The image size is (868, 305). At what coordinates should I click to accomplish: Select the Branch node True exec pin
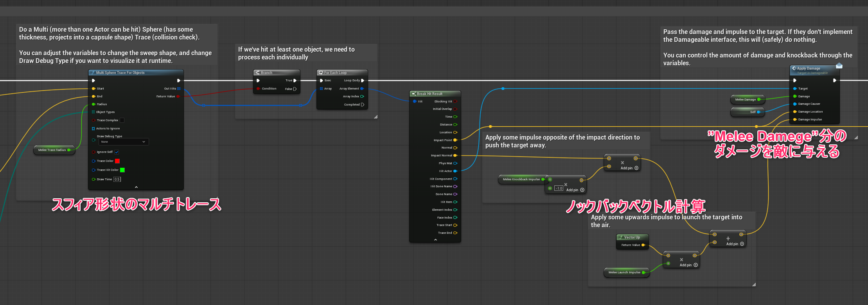click(x=295, y=81)
